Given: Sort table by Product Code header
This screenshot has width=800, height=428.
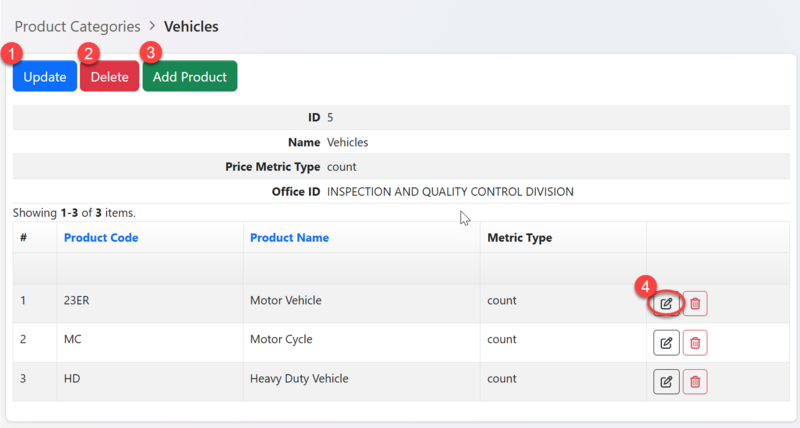Looking at the screenshot, I should 101,237.
